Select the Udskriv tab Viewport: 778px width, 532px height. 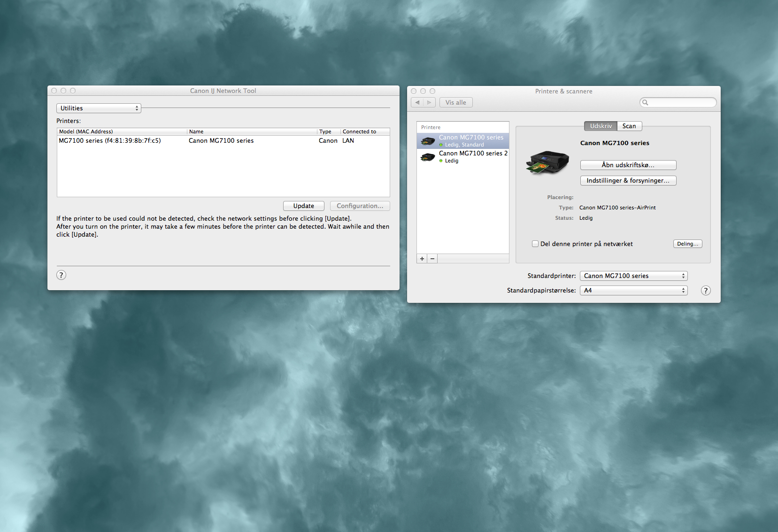click(601, 126)
